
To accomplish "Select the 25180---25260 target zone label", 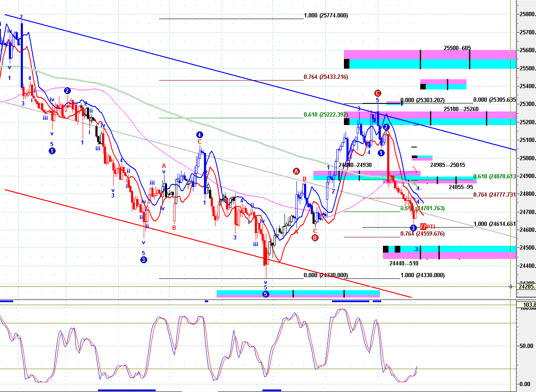I will pos(461,109).
